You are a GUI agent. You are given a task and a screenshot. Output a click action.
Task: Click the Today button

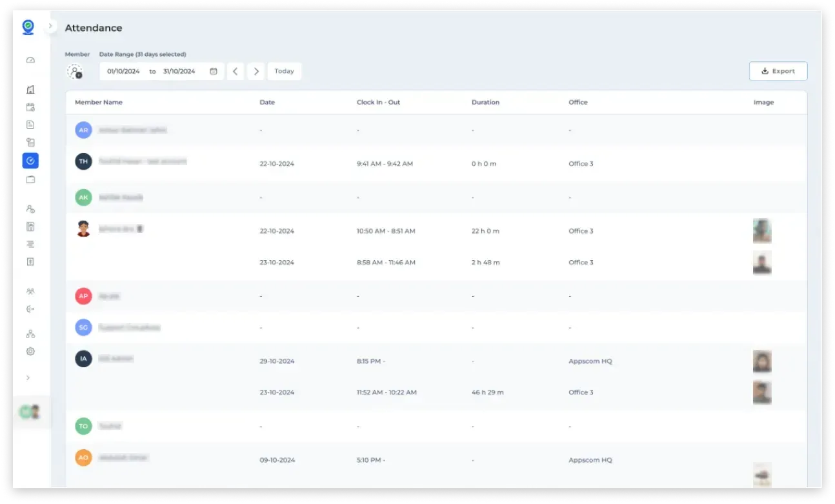coord(284,72)
